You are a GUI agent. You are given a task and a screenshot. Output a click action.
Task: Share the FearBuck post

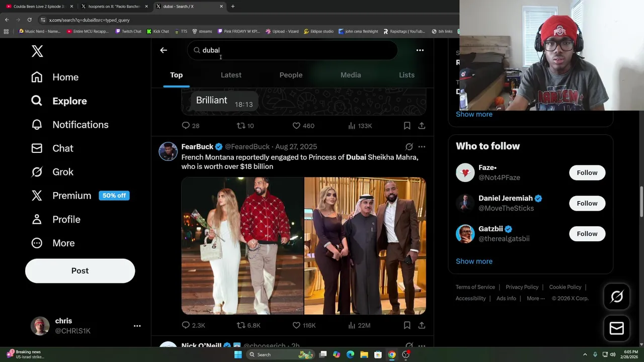(x=422, y=325)
